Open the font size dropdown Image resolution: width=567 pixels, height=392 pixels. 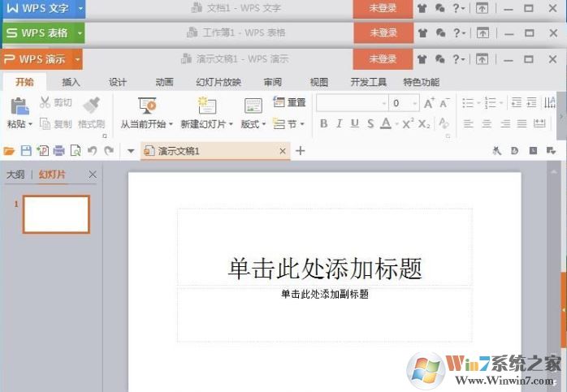(x=415, y=103)
